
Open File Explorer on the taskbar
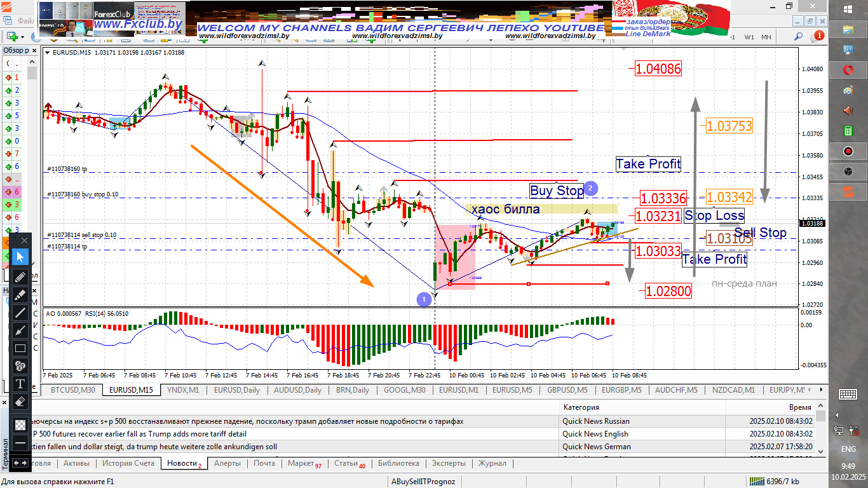pyautogui.click(x=848, y=30)
